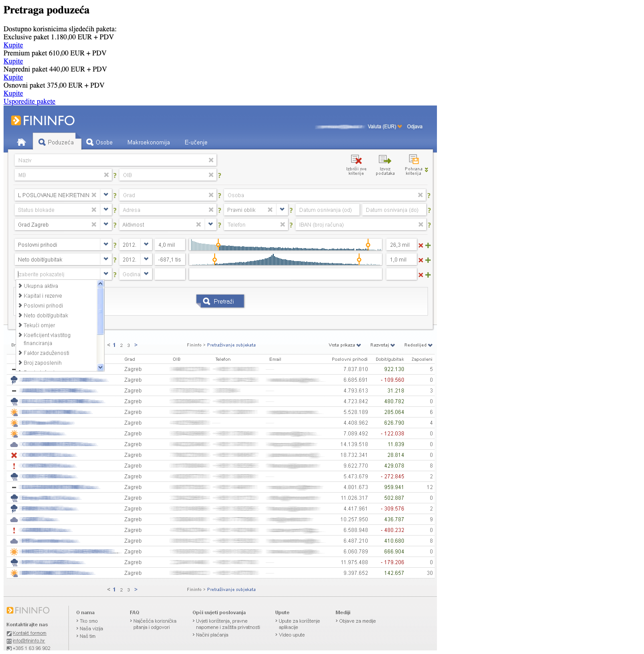Click indicator list scrollbar down arrow
644x654 pixels.
[101, 367]
